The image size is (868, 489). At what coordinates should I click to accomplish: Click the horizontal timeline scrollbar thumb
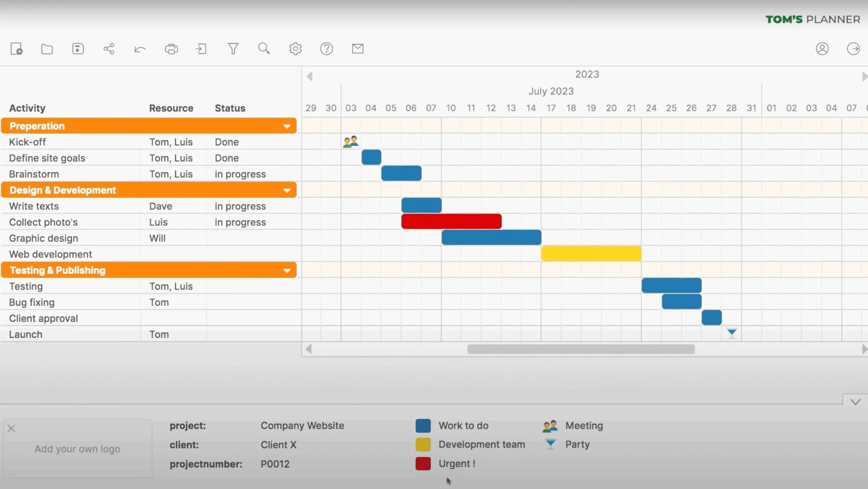pyautogui.click(x=580, y=349)
